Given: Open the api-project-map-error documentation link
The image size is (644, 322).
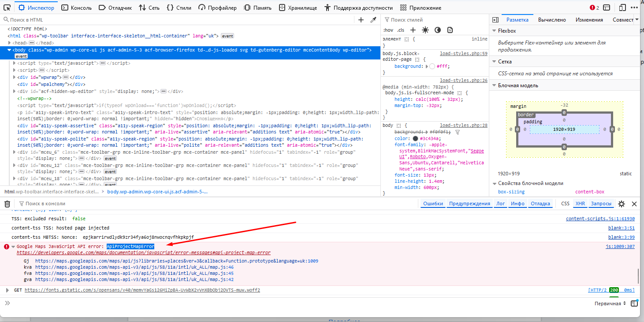Looking at the screenshot, I should click(x=144, y=253).
